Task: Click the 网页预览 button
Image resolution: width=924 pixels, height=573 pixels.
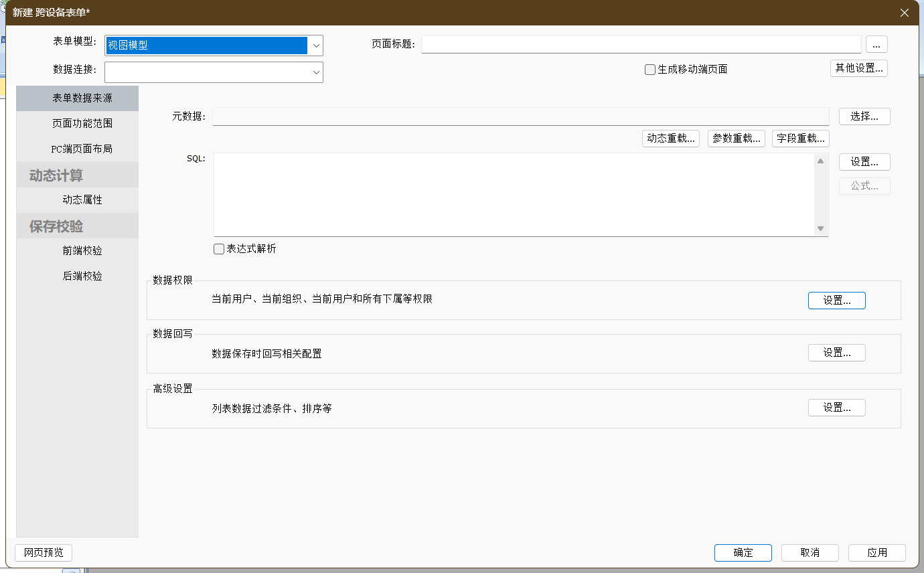Action: click(44, 553)
